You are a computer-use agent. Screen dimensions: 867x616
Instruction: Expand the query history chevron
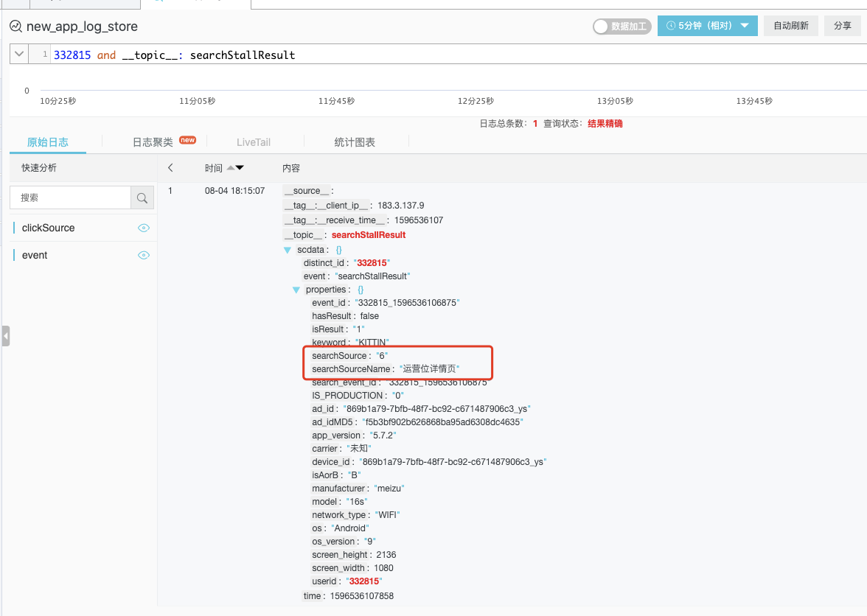[19, 54]
